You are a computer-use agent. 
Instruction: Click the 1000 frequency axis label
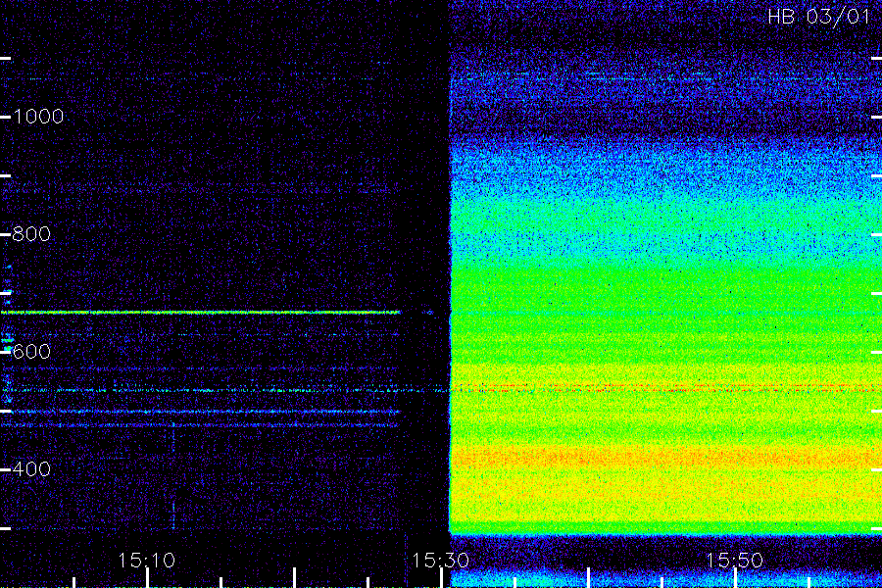[38, 117]
